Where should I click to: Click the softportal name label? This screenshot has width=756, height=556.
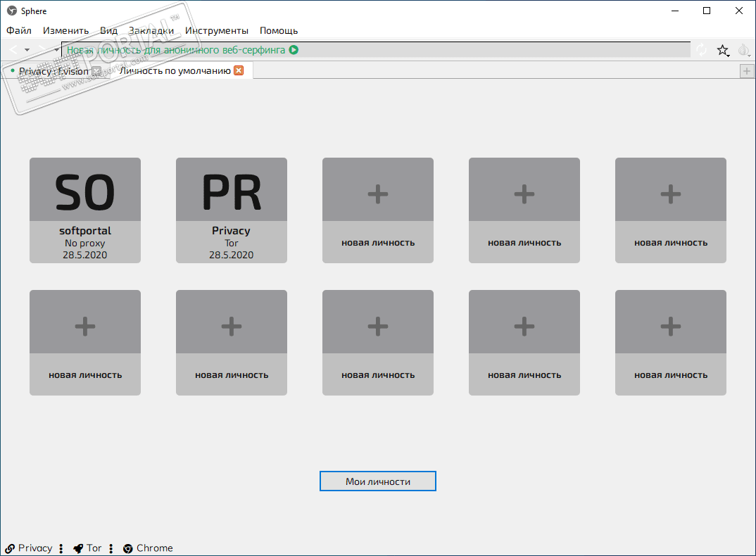(85, 231)
